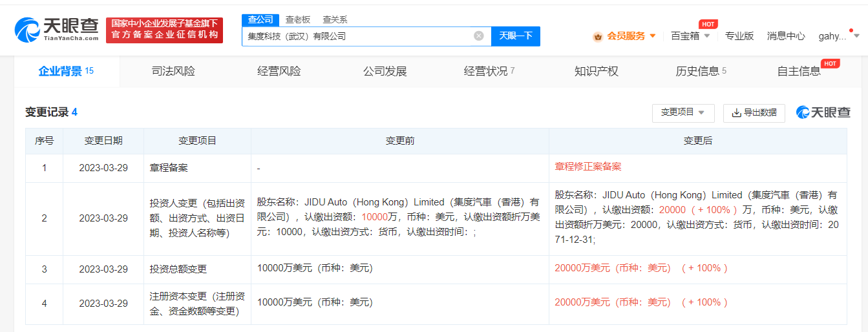Click the 序号 column header
The height and width of the screenshot is (332, 868).
[x=44, y=141]
